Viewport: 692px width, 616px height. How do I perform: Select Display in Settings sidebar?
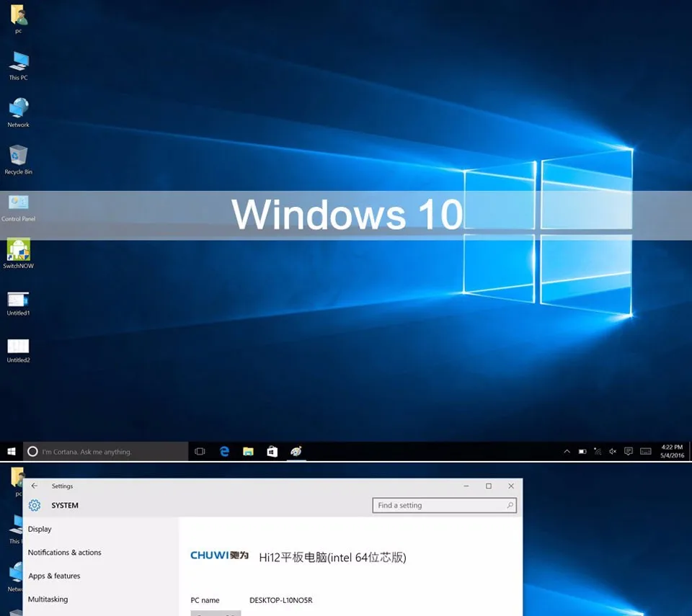(x=40, y=529)
